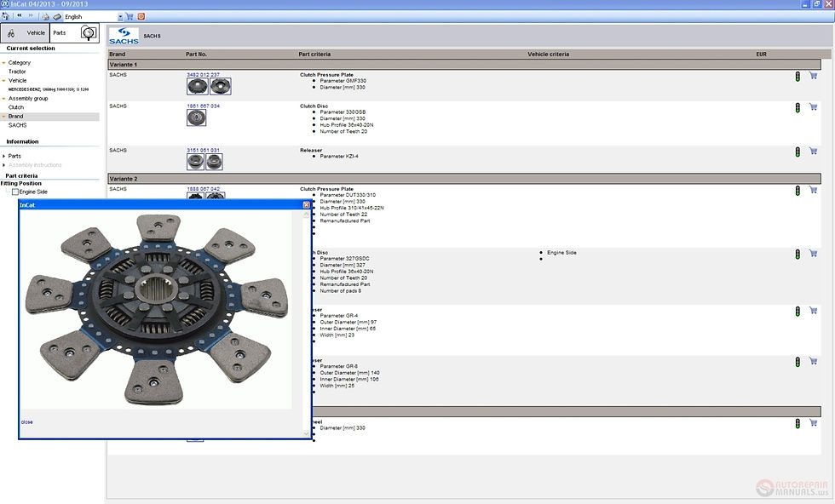Collapse the Category selection arrow
This screenshot has height=504, width=835.
(3, 63)
